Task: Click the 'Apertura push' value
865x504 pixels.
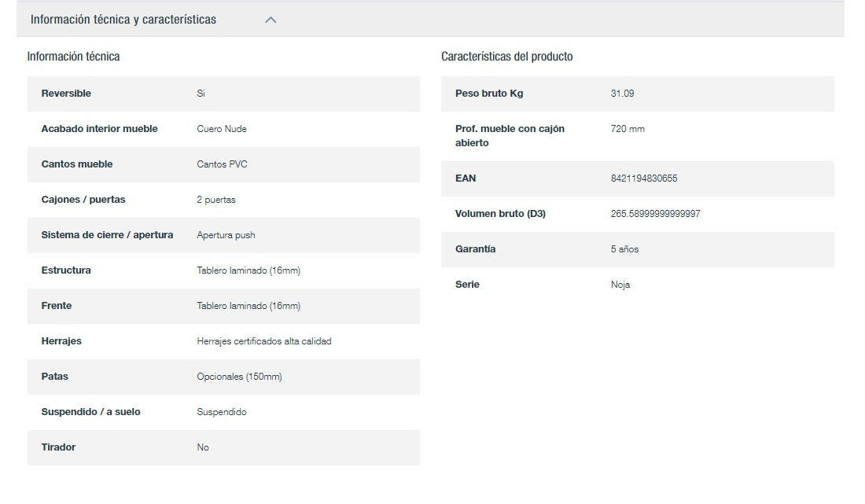Action: (x=226, y=235)
